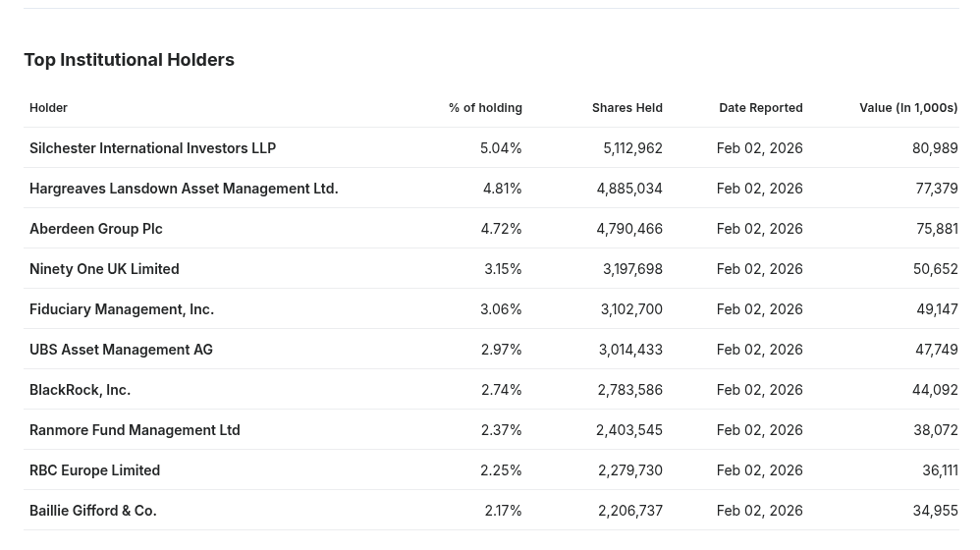Click the Top Institutional Holders heading
The image size is (980, 550).
[129, 59]
